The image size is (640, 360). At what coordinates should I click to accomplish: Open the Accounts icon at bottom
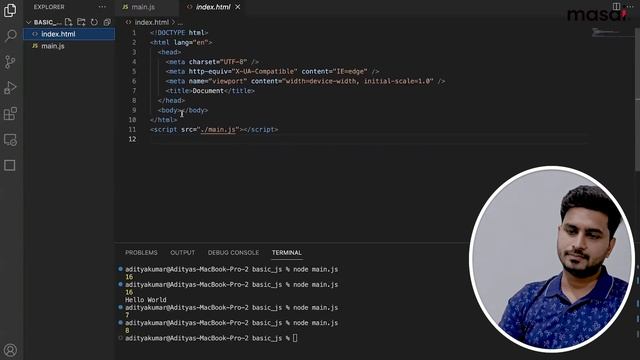tap(10, 350)
